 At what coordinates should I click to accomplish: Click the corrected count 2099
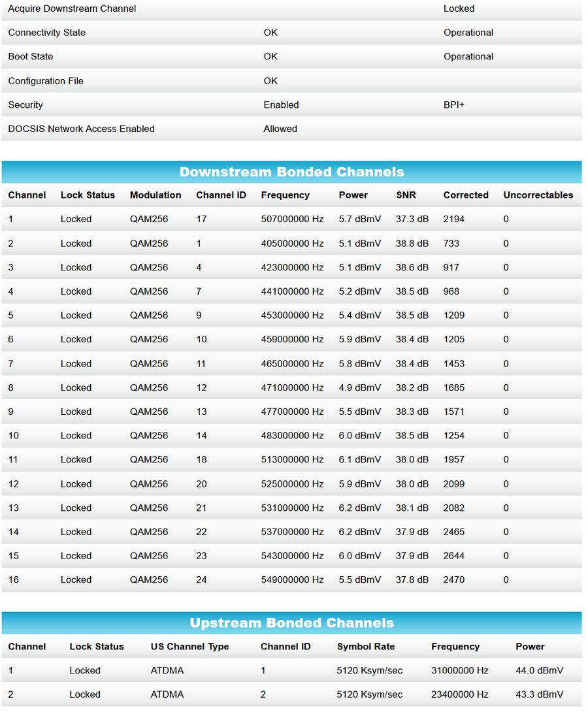454,484
